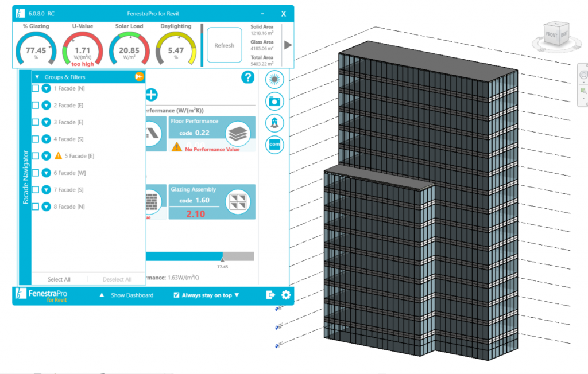588x374 pixels.
Task: Toggle the Always stay on top checkbox
Action: coord(176,295)
